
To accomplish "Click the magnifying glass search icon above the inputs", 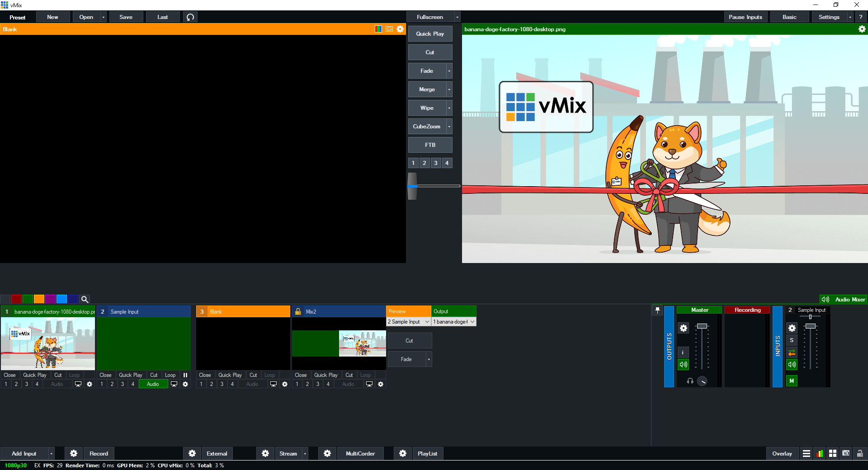I will pyautogui.click(x=85, y=299).
